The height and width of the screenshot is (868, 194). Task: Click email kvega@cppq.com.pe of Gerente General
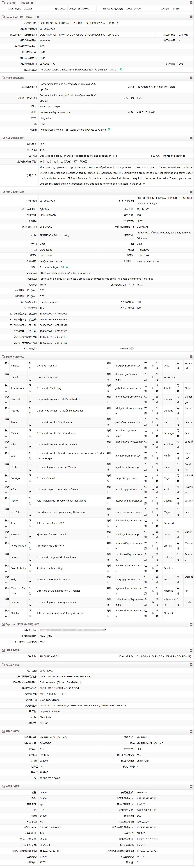pos(127,478)
